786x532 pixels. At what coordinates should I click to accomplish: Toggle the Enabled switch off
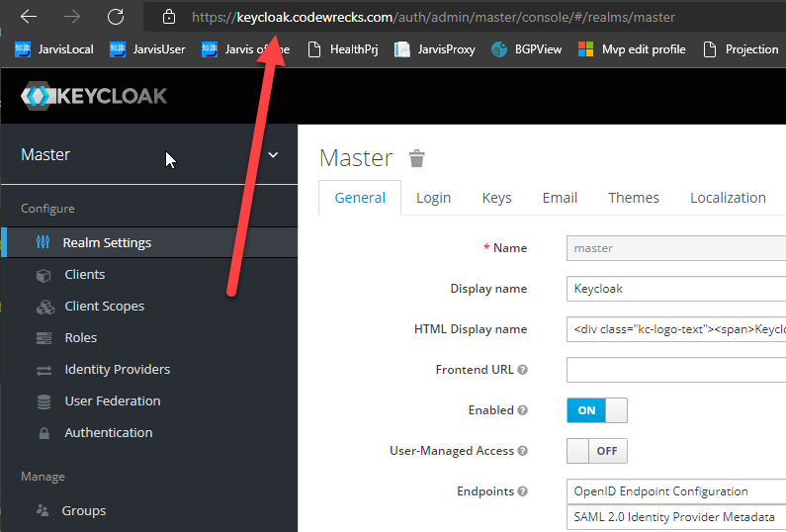[597, 410]
